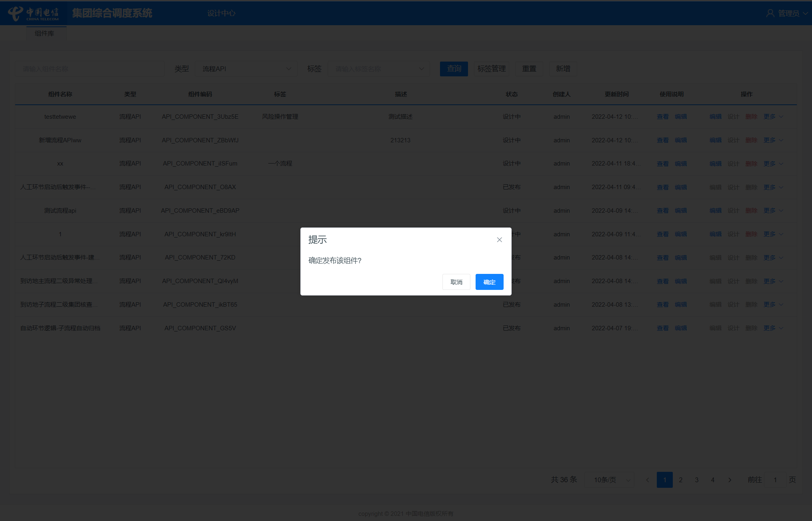
Task: Go to next page arrow icon
Action: (x=730, y=480)
